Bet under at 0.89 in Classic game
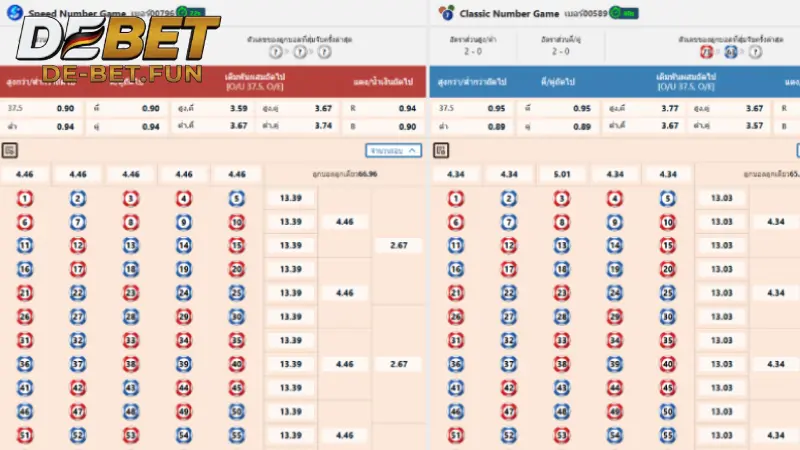 [x=472, y=127]
